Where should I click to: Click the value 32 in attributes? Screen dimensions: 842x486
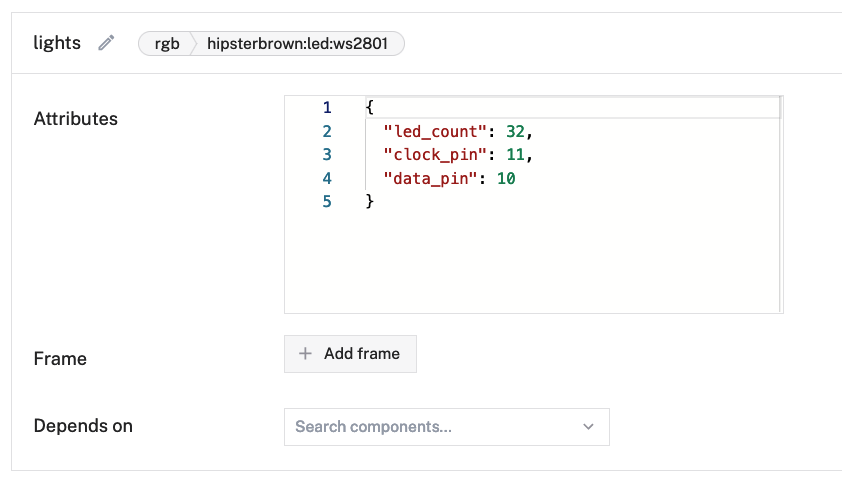tap(515, 131)
